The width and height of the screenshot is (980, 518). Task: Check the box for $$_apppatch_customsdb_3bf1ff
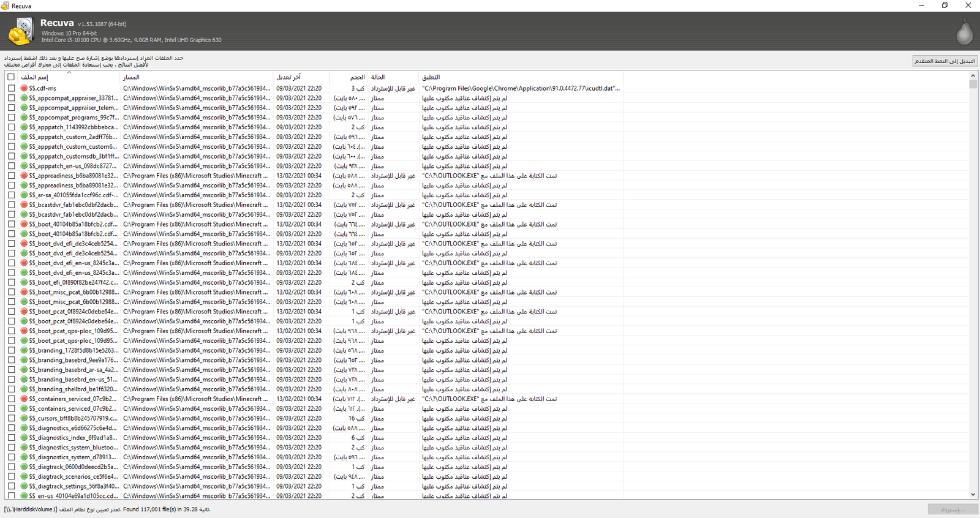coord(11,156)
